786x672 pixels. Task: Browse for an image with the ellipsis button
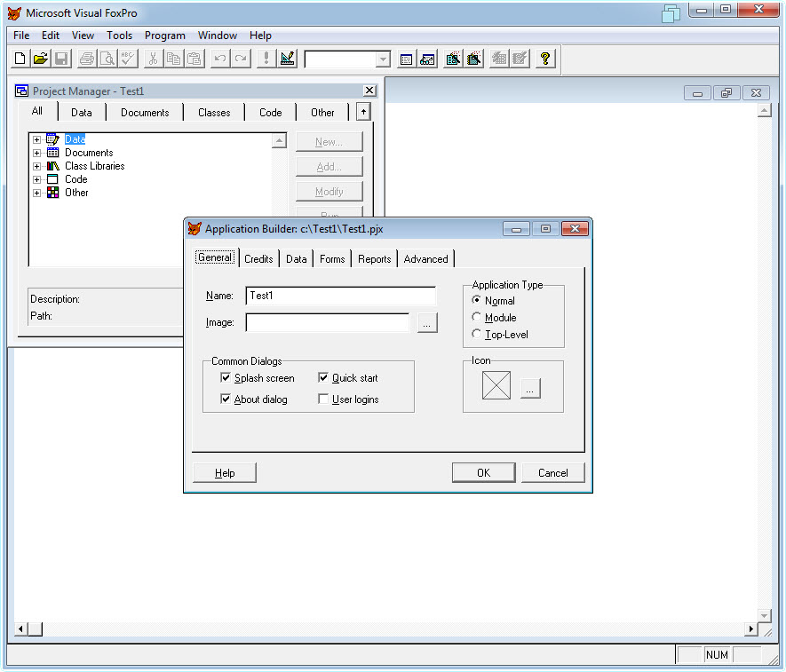[x=427, y=323]
